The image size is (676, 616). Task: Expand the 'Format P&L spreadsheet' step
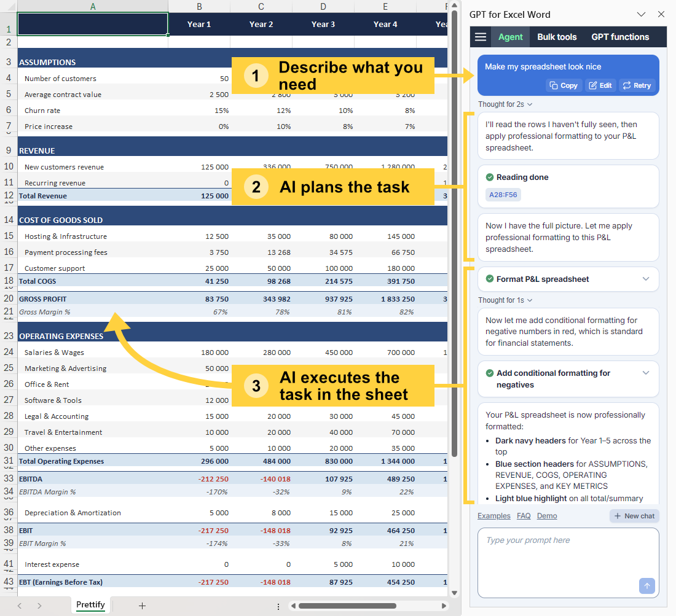coord(645,279)
